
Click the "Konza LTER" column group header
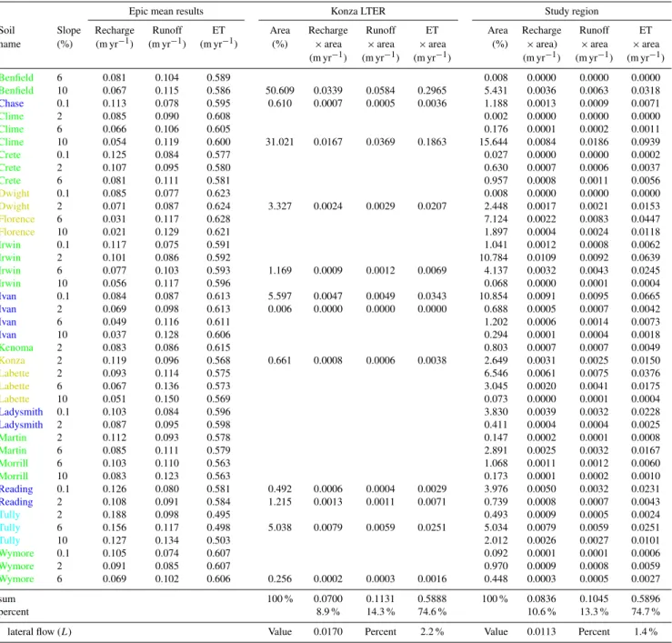coord(358,11)
